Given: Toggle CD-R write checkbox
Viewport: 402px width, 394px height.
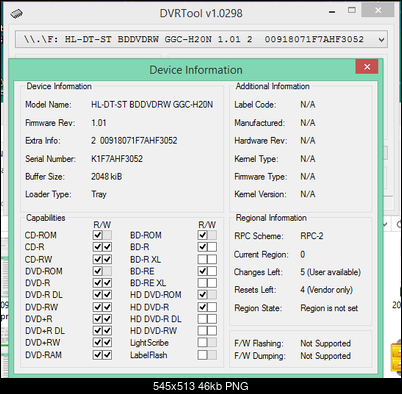Looking at the screenshot, I should coord(107,247).
